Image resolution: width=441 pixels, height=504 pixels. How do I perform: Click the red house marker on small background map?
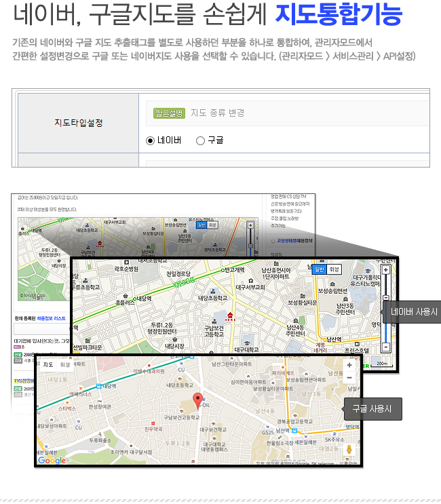click(100, 244)
